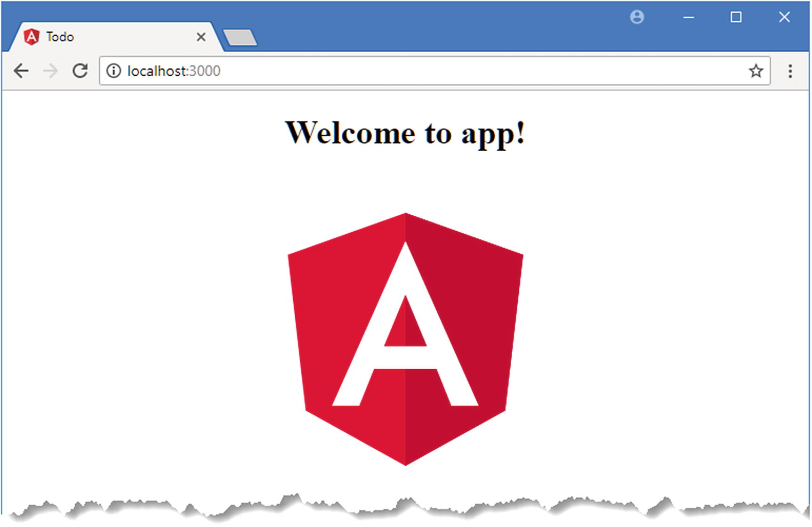
Task: Click the "Welcome to app!" heading
Action: pos(405,133)
